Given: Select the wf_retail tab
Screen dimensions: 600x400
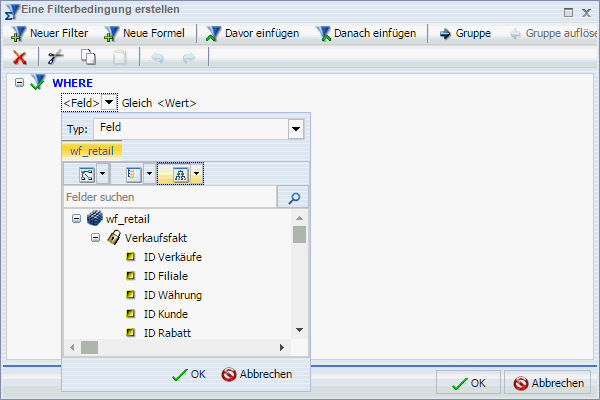Looking at the screenshot, I should click(x=92, y=151).
